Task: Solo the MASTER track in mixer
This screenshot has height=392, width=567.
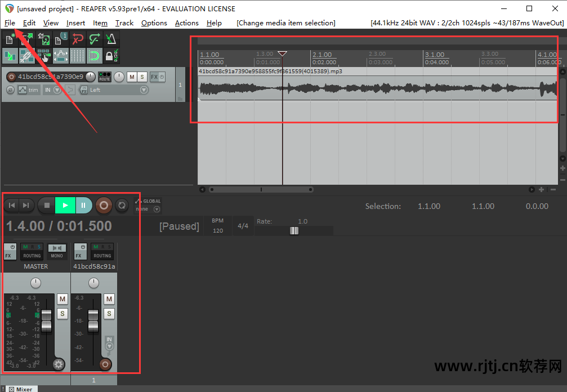Action: point(62,314)
